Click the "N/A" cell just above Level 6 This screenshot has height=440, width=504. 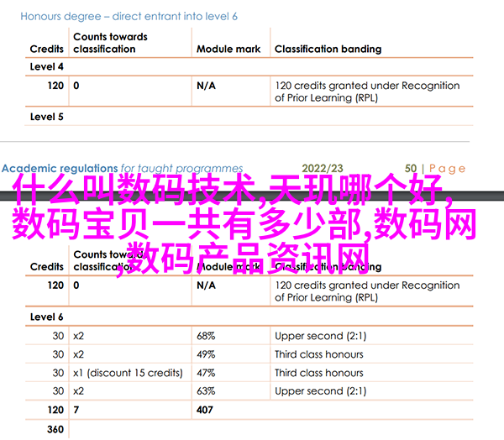tap(206, 285)
